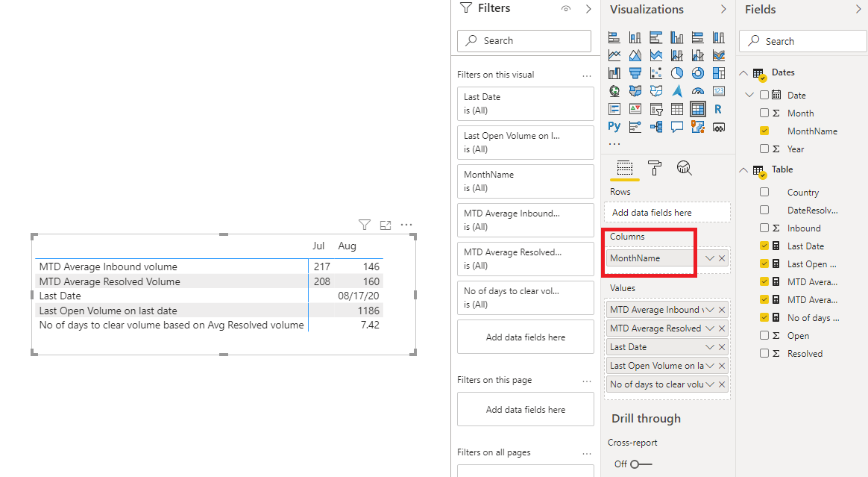The height and width of the screenshot is (477, 868).
Task: Click the visual's filter funnel icon
Action: click(364, 225)
